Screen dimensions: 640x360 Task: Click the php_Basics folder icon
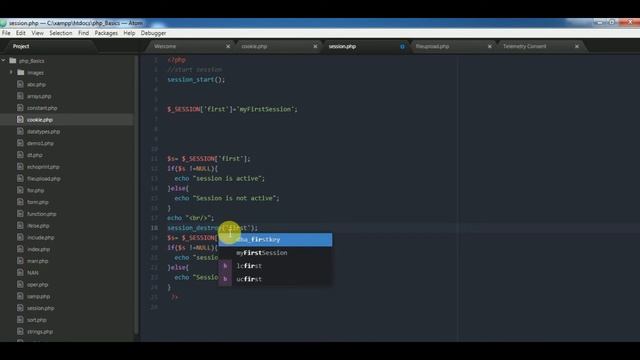13,60
